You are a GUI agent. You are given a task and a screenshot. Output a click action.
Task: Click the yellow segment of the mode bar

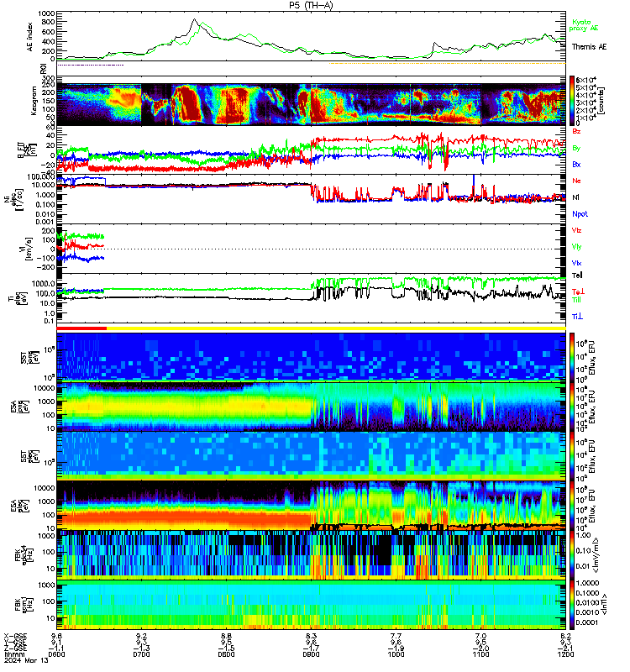pyautogui.click(x=336, y=328)
